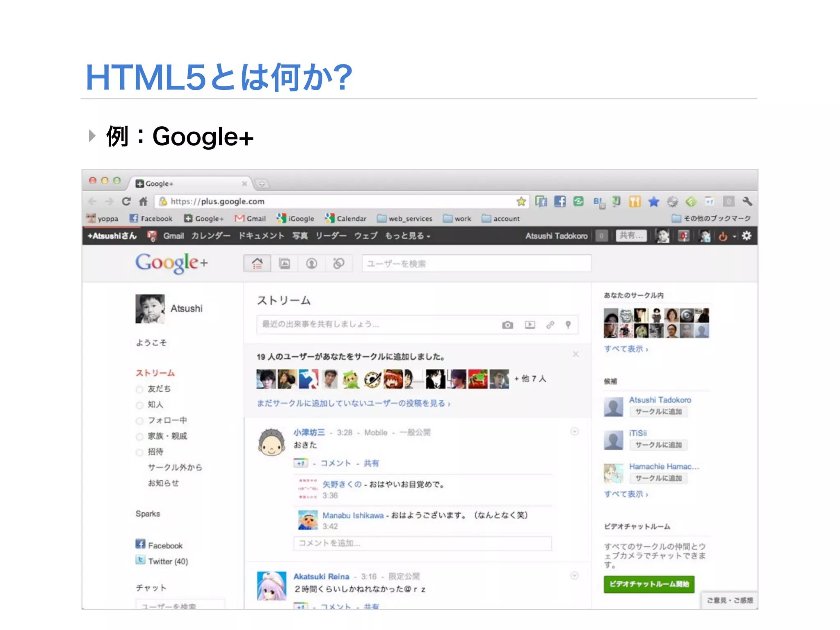Open post options arrow on 小津坊三's post
840x630 pixels.
point(575,431)
